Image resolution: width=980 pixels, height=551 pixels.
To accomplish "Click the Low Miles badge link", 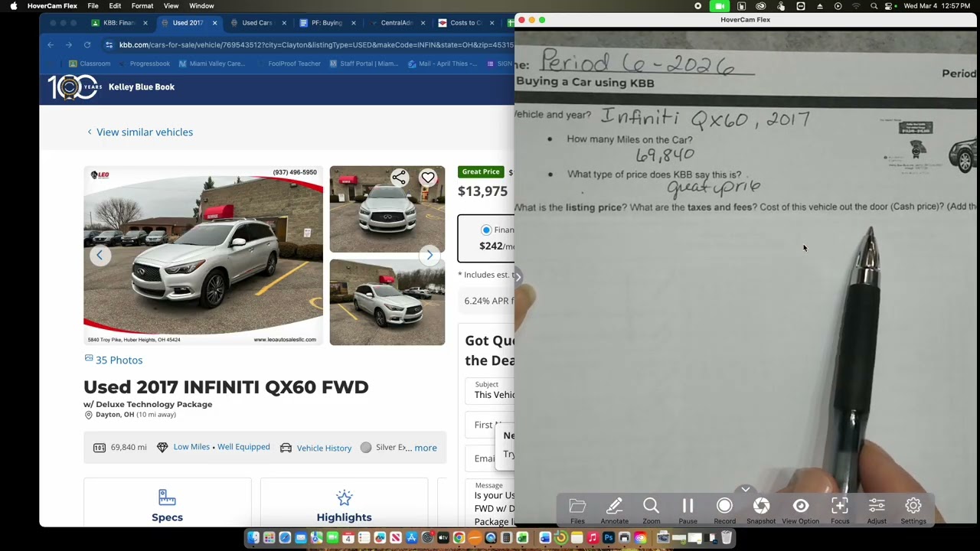I will point(191,447).
